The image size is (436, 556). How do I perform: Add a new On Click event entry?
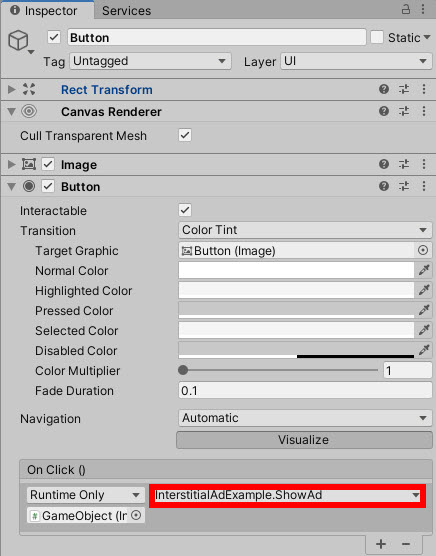click(381, 544)
